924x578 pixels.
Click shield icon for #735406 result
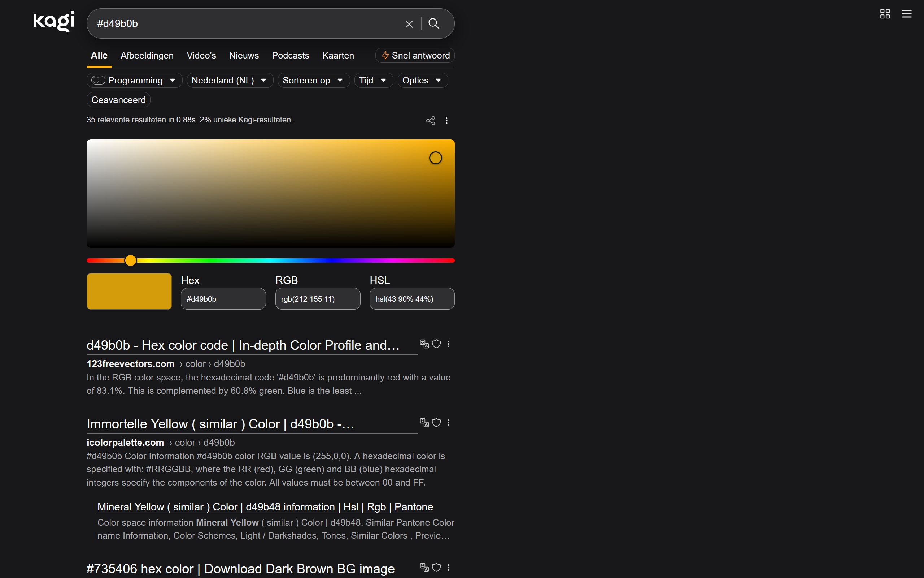436,567
